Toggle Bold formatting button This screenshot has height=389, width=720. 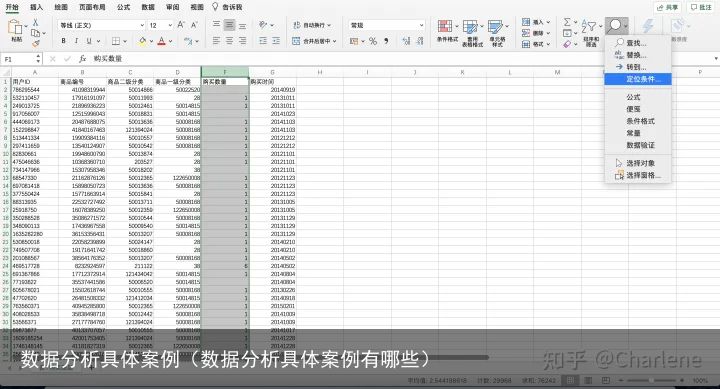coord(63,41)
